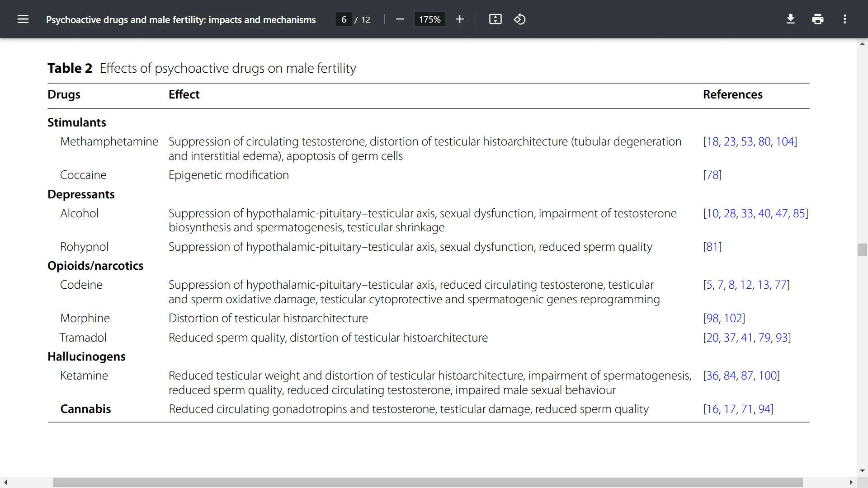Open reference 40 link
Viewport: 868px width, 488px height.
click(764, 213)
